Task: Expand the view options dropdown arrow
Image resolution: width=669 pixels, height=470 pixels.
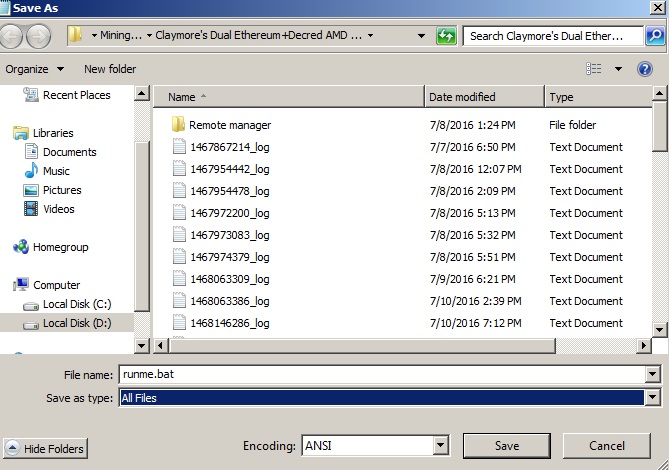Action: [618, 69]
